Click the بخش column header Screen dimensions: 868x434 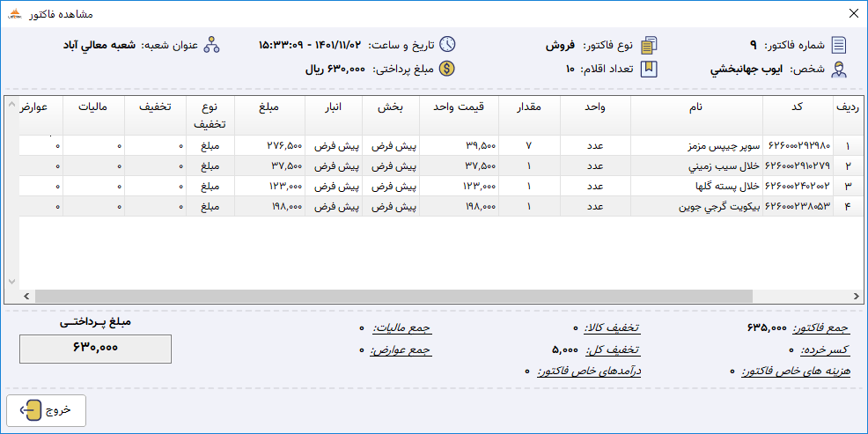[x=390, y=115]
